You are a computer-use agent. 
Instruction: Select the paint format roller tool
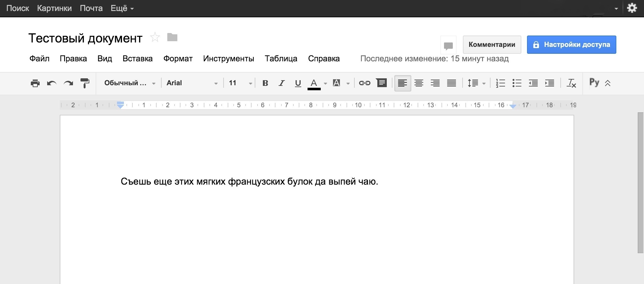pos(85,83)
